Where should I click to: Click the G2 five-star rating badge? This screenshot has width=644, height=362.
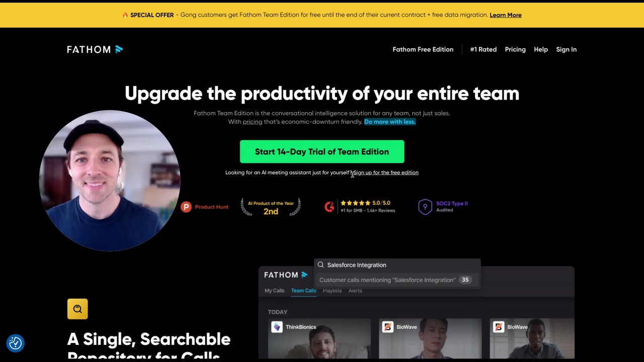(x=360, y=206)
